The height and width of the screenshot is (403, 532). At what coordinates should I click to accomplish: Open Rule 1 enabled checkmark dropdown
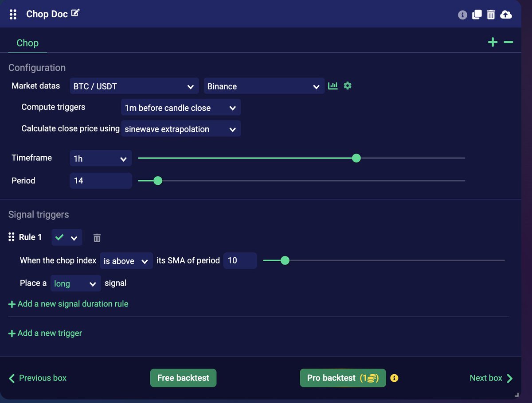tap(67, 237)
